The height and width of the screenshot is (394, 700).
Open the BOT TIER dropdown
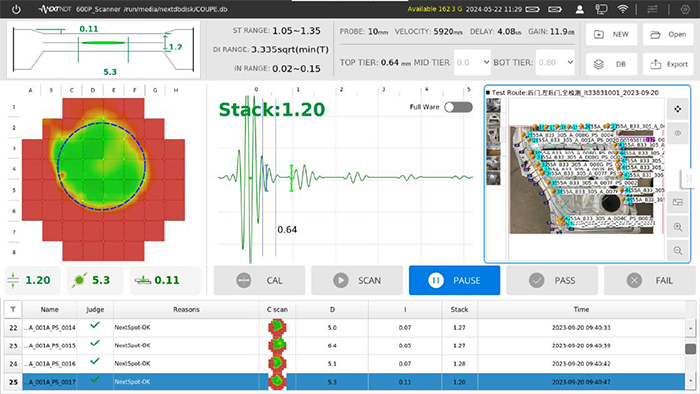[x=555, y=62]
